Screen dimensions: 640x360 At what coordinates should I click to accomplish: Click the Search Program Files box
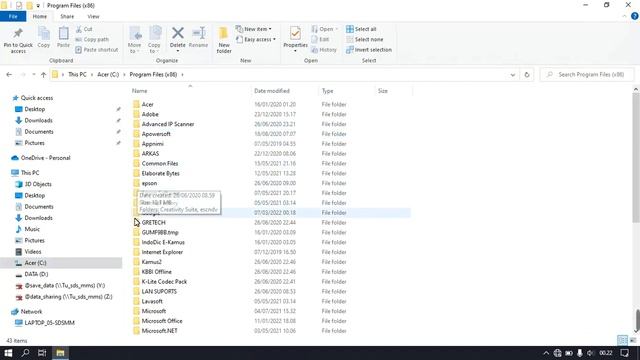pyautogui.click(x=588, y=75)
